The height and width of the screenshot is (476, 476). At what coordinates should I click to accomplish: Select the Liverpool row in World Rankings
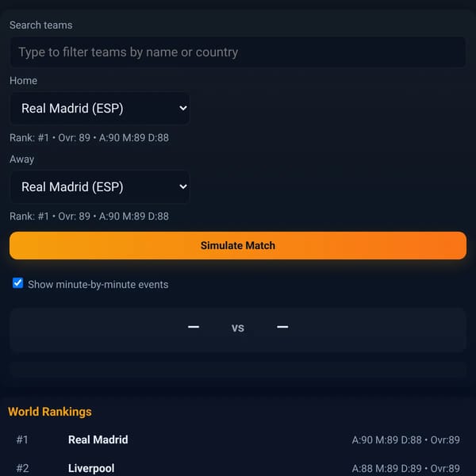click(238, 467)
